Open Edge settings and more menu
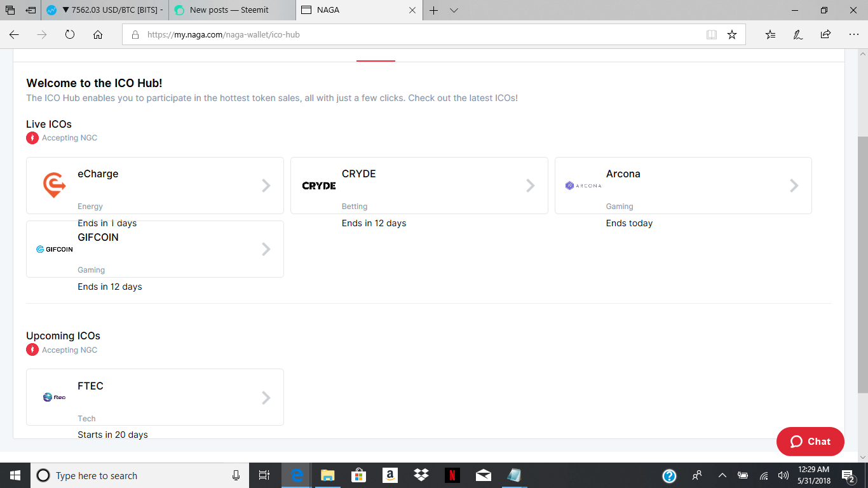The image size is (868, 488). [x=853, y=35]
